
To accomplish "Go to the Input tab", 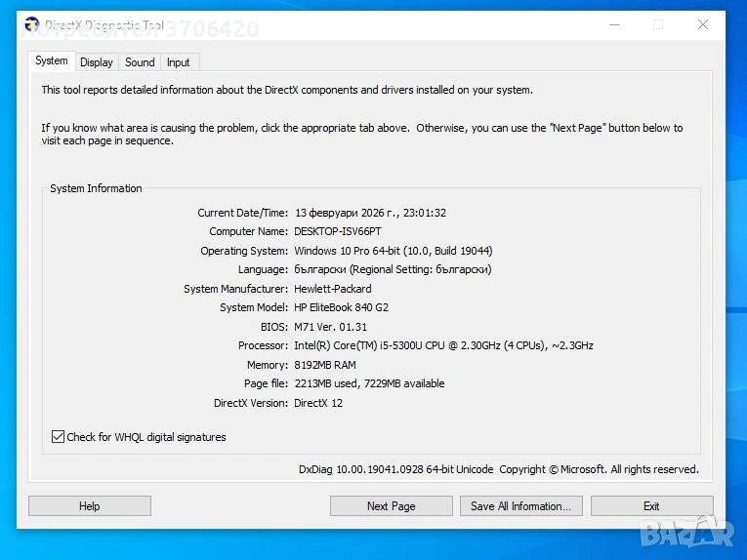I will (x=179, y=62).
